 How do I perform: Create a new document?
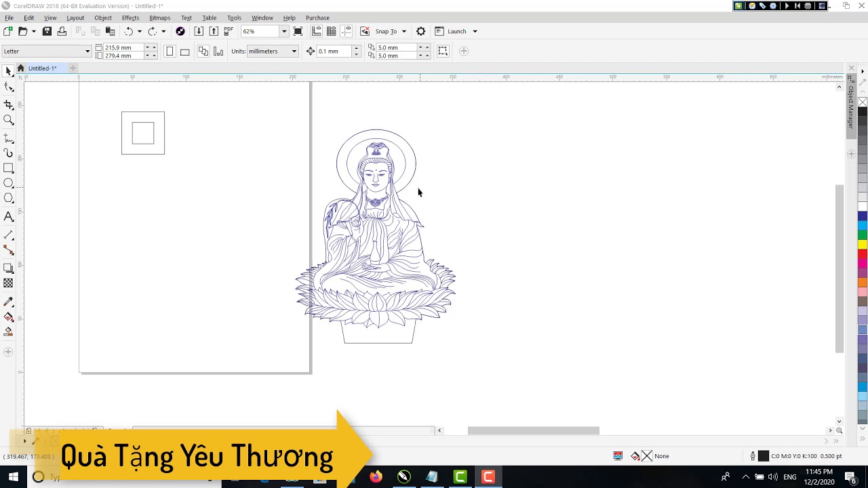(8, 31)
